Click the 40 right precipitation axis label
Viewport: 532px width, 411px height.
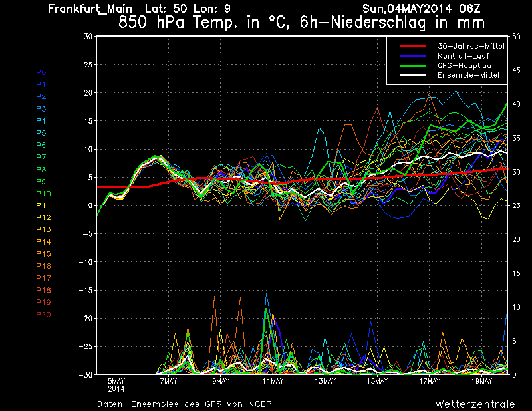(x=516, y=104)
